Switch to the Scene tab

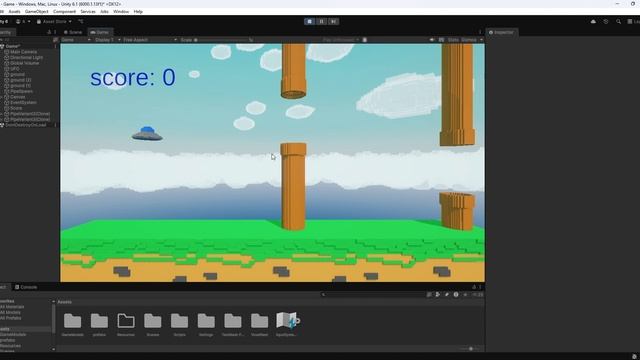click(x=73, y=32)
